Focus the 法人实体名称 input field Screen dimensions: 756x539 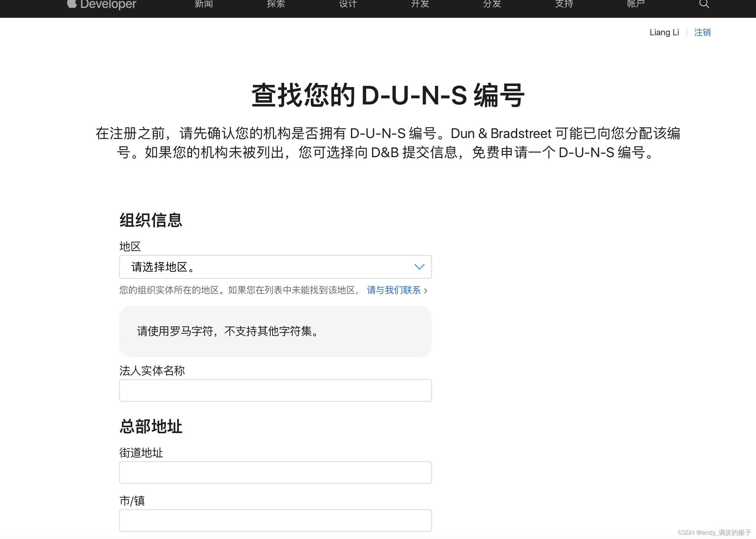[275, 390]
